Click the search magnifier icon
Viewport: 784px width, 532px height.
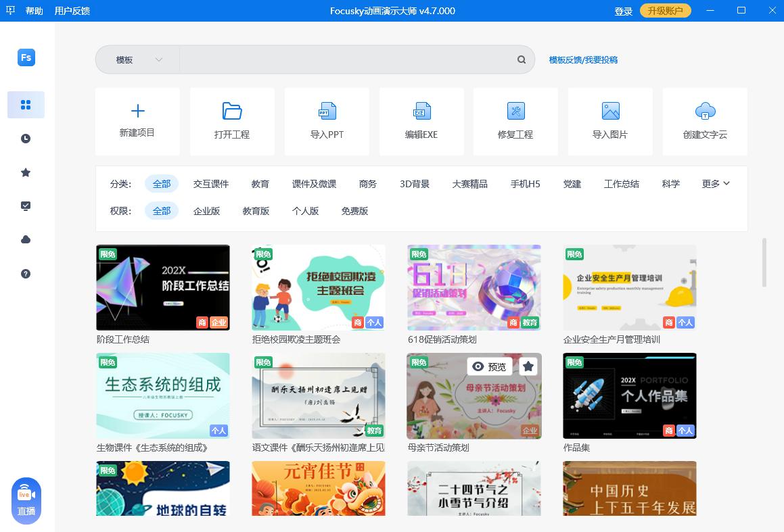pyautogui.click(x=521, y=59)
